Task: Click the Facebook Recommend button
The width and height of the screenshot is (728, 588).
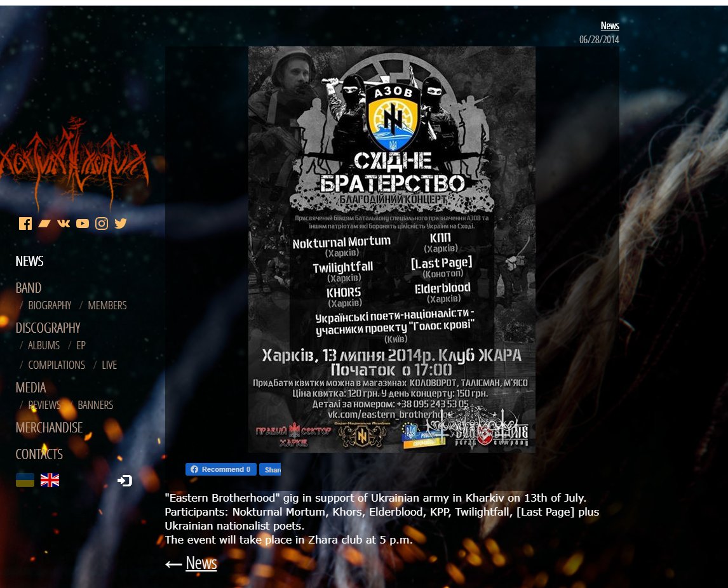Action: [221, 469]
